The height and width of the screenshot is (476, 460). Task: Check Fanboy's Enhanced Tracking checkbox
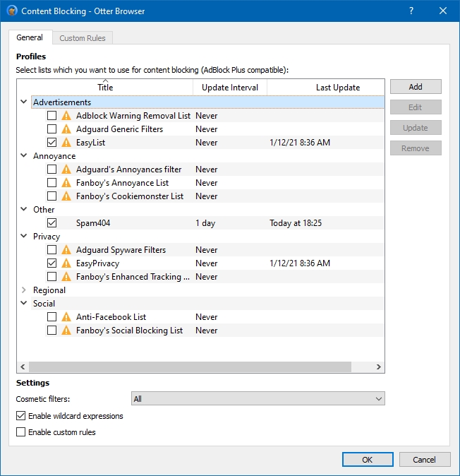pos(52,277)
